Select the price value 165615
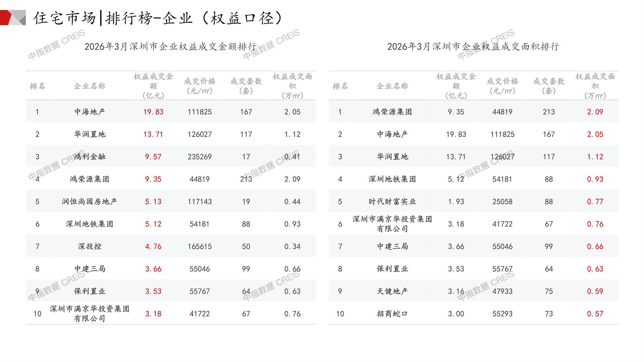Viewport: 644px width, 362px height. (x=200, y=246)
